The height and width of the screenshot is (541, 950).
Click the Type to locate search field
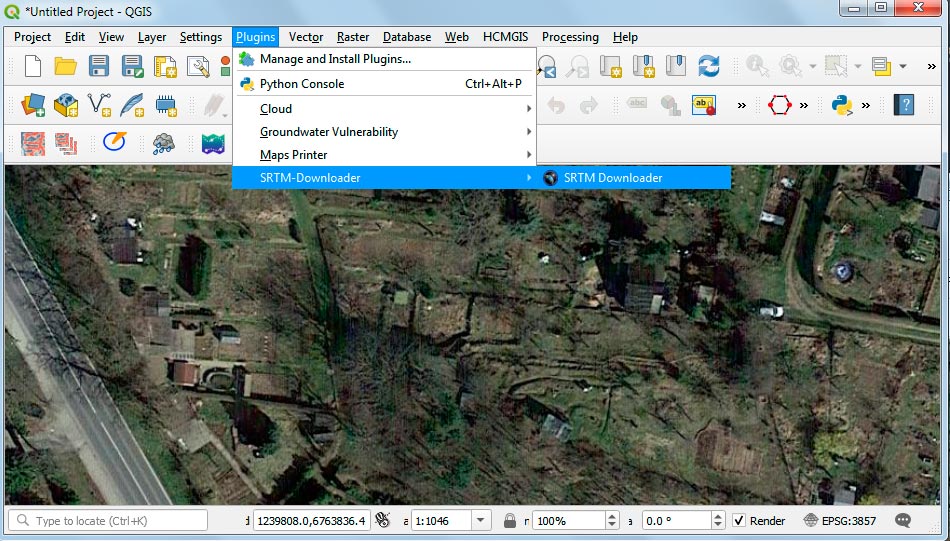[108, 520]
